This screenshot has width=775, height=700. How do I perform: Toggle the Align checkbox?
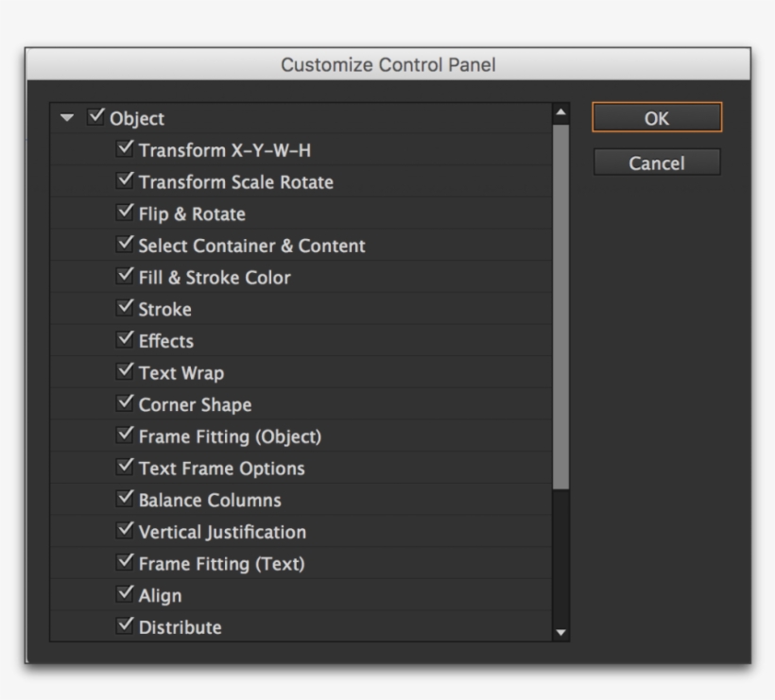point(124,595)
